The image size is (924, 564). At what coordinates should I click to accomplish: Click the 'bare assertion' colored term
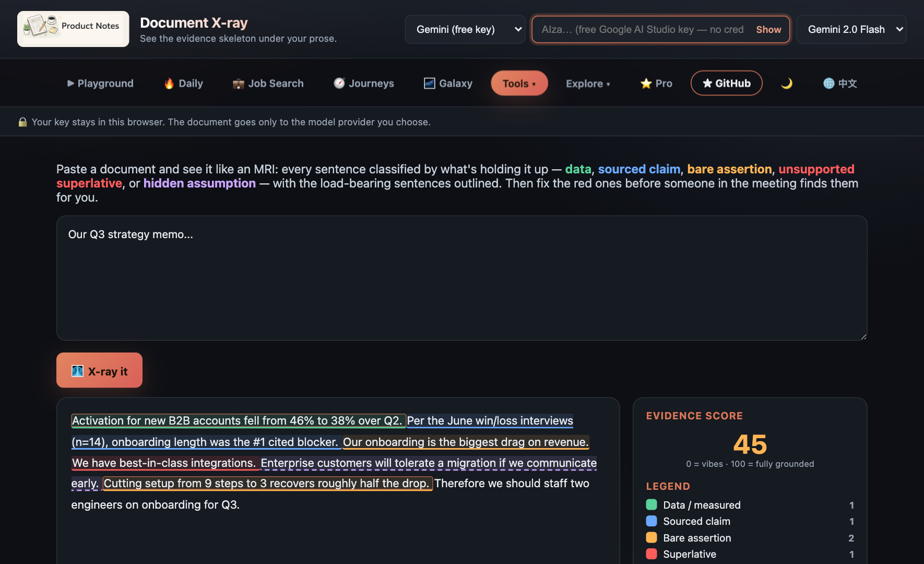pyautogui.click(x=729, y=169)
